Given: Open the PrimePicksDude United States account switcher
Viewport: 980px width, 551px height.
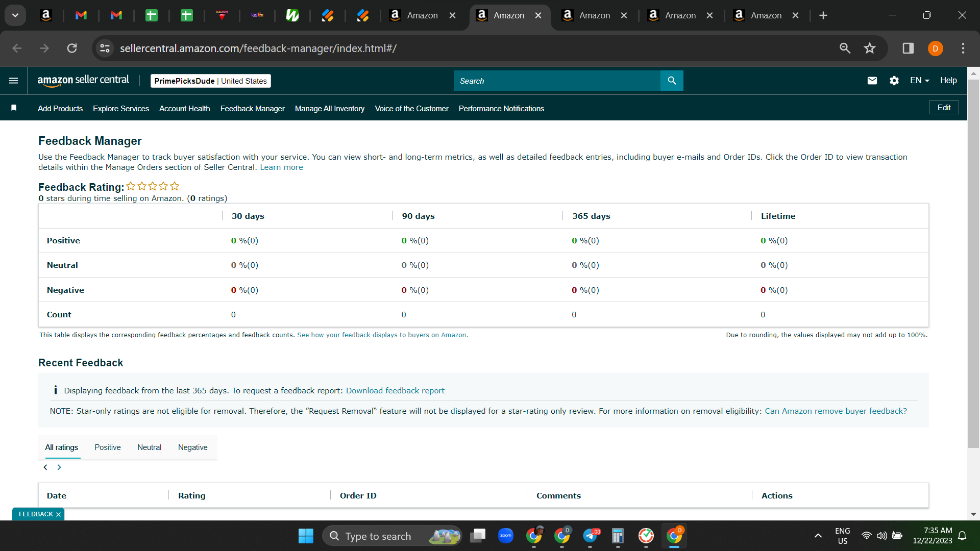Looking at the screenshot, I should 210,81.
